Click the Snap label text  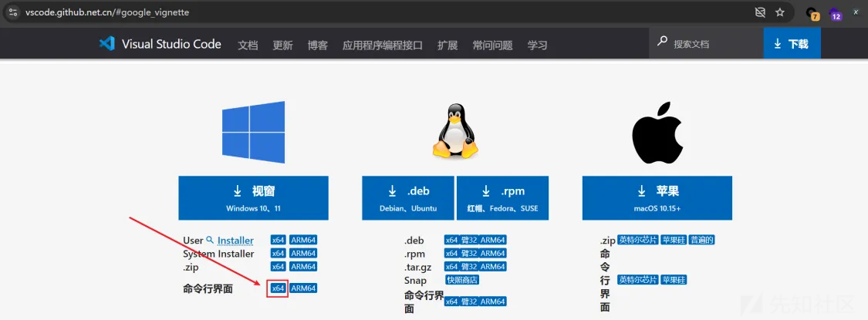(415, 280)
